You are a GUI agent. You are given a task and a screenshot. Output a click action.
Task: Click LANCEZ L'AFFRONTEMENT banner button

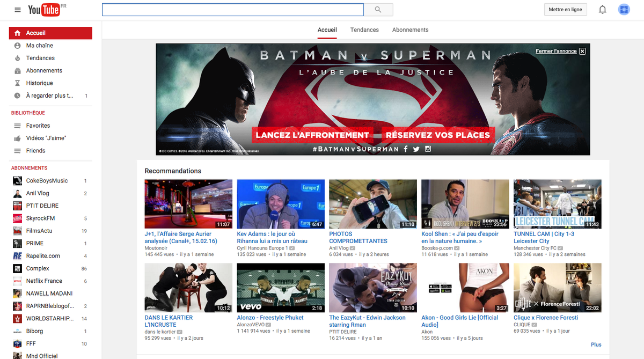(312, 135)
